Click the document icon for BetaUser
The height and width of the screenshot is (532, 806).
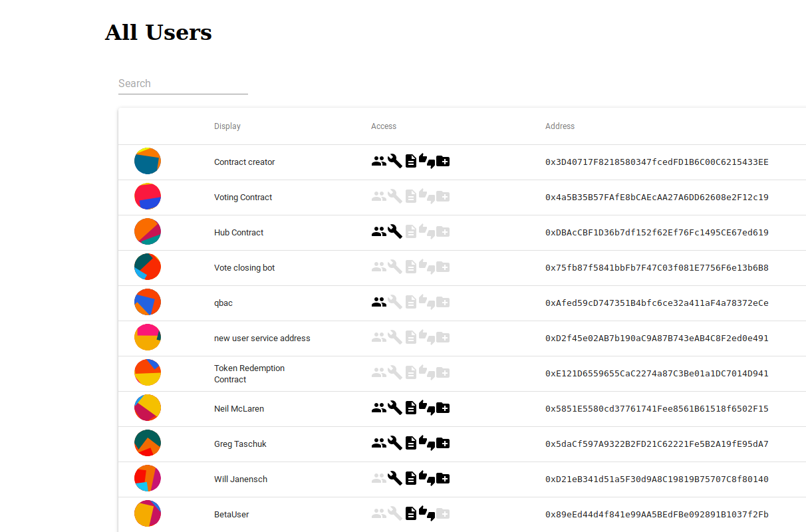[411, 514]
